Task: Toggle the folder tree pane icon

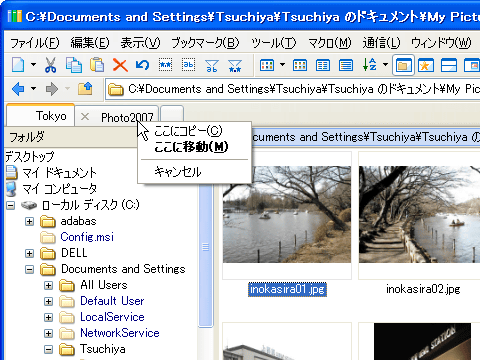Action: tap(403, 65)
